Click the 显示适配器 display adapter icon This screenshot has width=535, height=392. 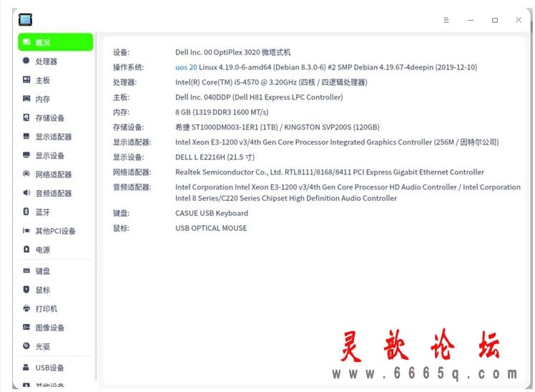point(26,137)
